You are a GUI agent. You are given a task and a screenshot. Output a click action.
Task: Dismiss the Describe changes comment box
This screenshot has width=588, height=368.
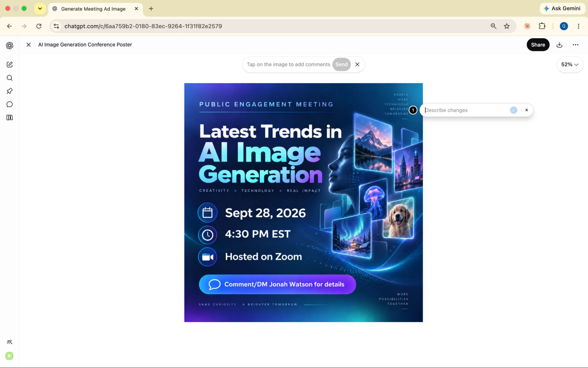point(527,110)
